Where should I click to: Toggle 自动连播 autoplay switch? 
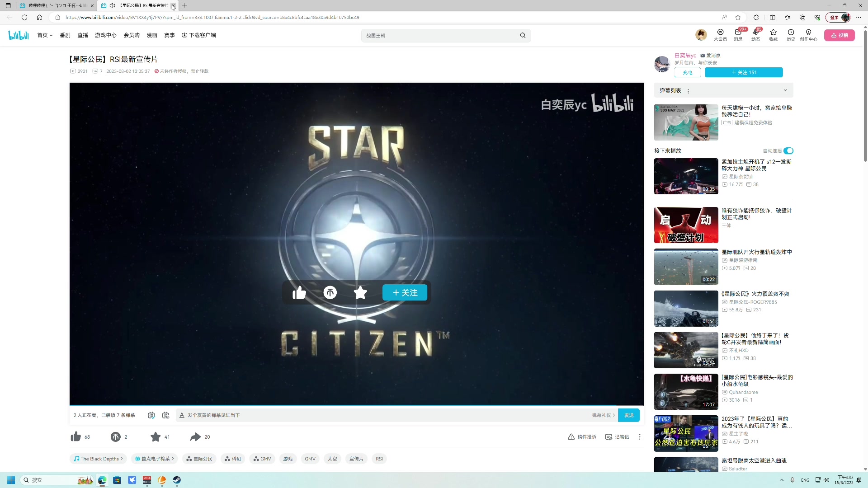click(788, 151)
